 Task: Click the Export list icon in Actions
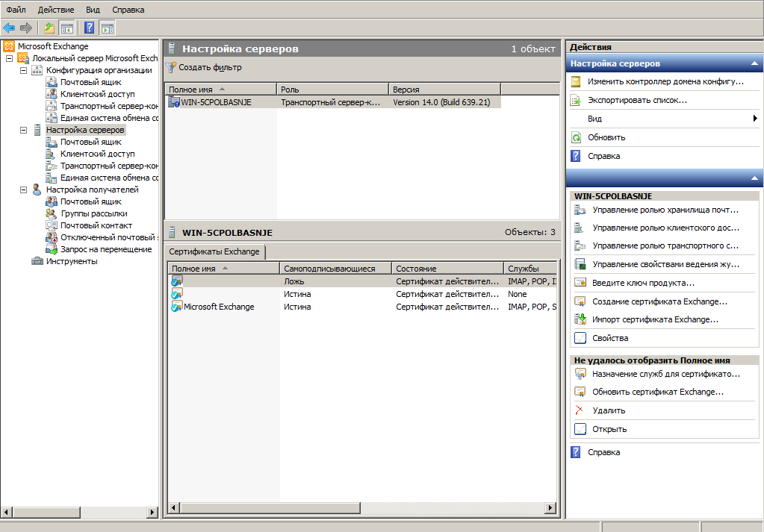576,100
